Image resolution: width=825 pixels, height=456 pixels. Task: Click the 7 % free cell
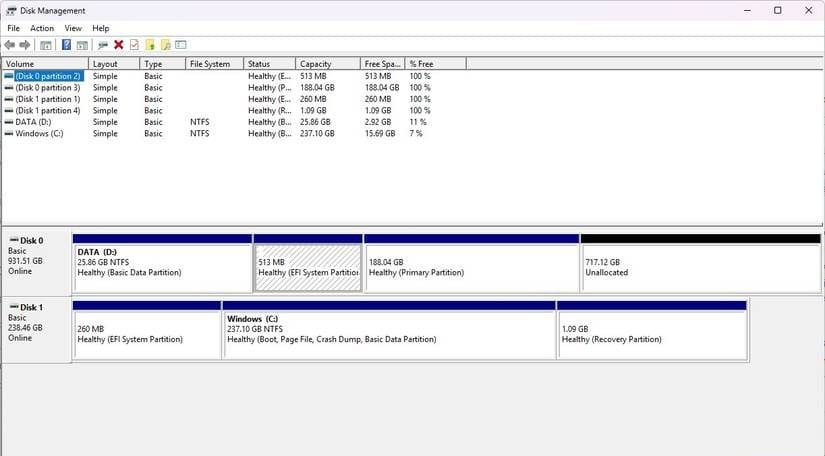pyautogui.click(x=416, y=134)
